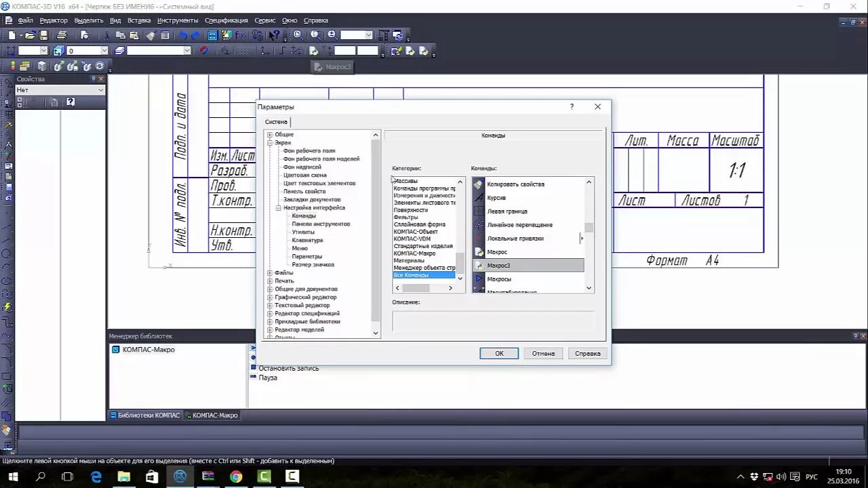Image resolution: width=868 pixels, height=488 pixels.
Task: Click the Print icon in toolbar
Action: [62, 35]
